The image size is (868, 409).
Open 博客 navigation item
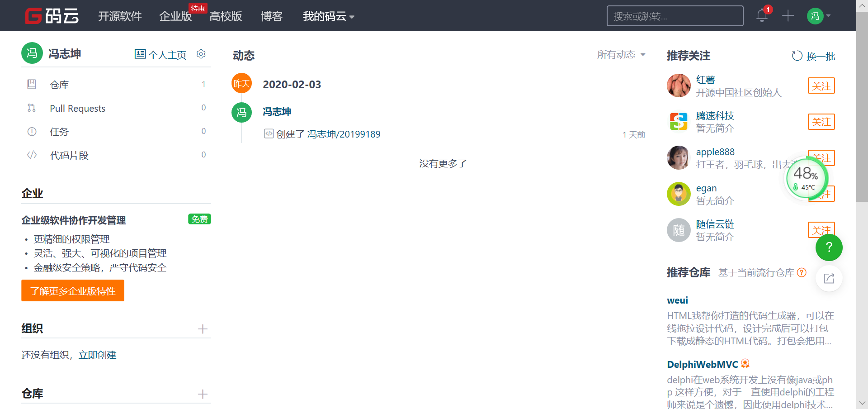coord(272,16)
